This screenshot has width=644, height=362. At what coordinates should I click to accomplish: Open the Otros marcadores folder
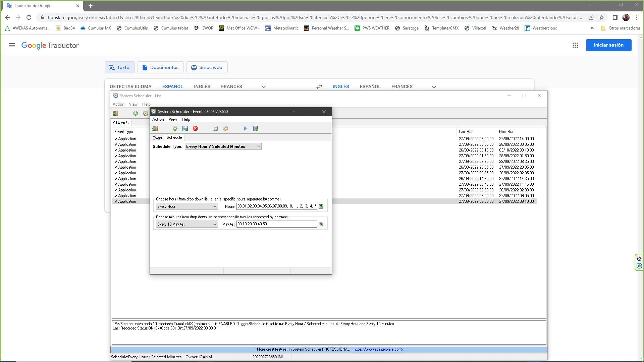(621, 28)
